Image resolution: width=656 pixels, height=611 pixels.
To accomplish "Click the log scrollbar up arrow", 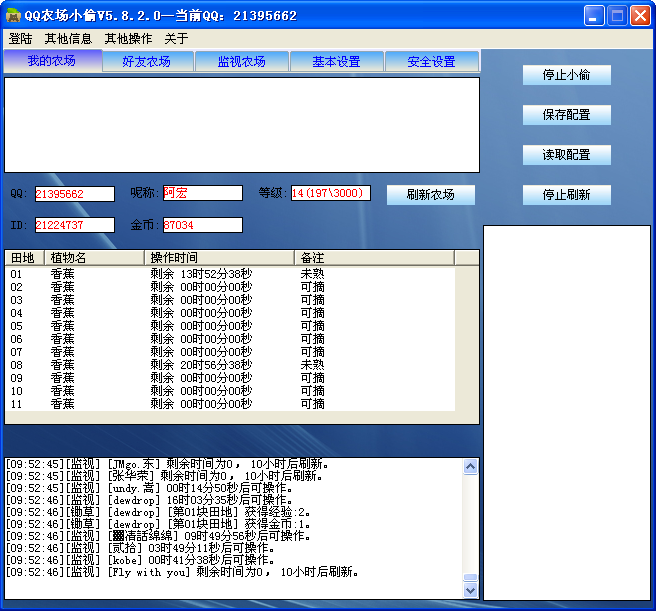I will 470,466.
